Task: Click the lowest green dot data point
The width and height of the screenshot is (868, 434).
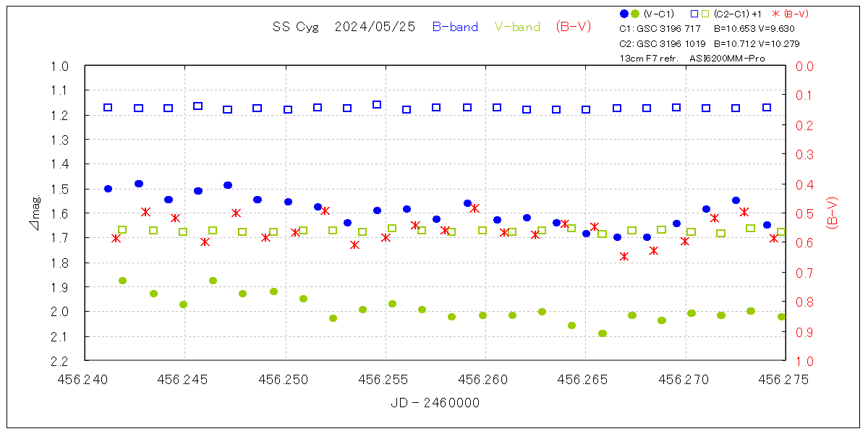Action: (602, 333)
